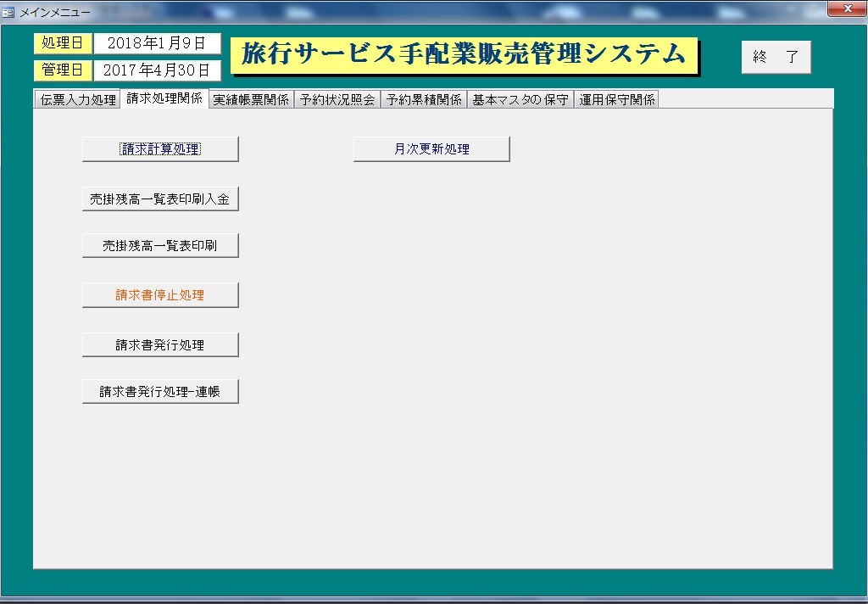This screenshot has width=868, height=604.
Task: Open the 基本マスタの保守 tab
Action: coord(520,100)
